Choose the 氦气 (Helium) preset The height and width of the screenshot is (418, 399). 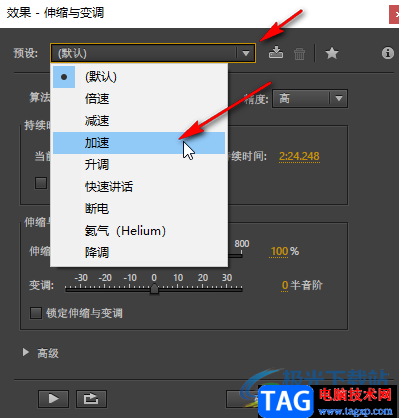point(139,231)
